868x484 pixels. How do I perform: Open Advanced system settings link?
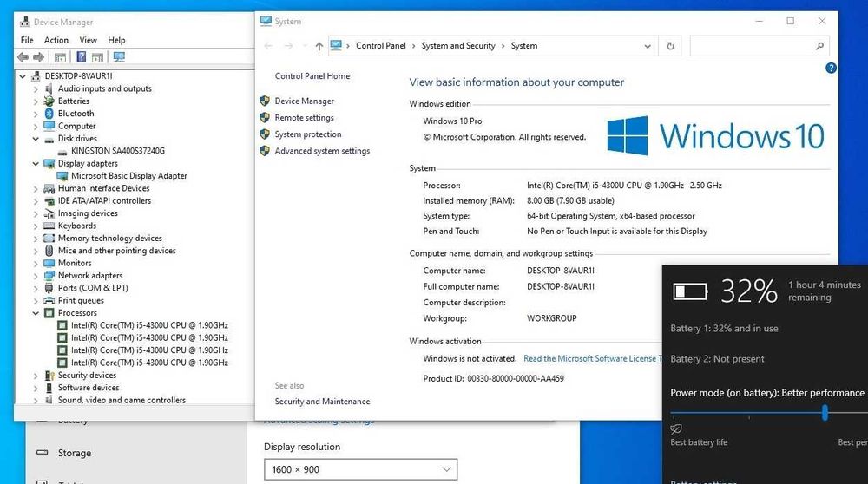pos(322,151)
